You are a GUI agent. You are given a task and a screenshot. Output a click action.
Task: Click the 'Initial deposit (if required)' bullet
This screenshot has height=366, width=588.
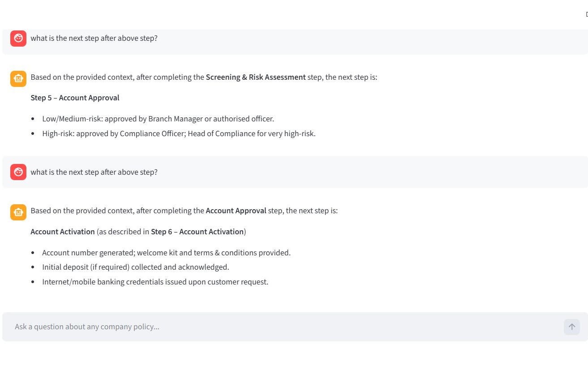pyautogui.click(x=135, y=267)
